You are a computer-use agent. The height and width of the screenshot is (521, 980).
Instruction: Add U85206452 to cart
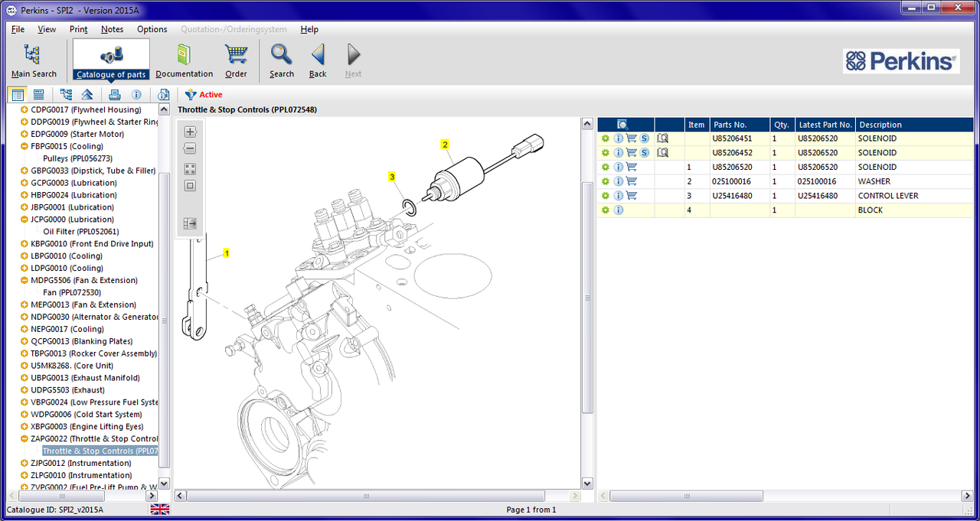coord(631,153)
